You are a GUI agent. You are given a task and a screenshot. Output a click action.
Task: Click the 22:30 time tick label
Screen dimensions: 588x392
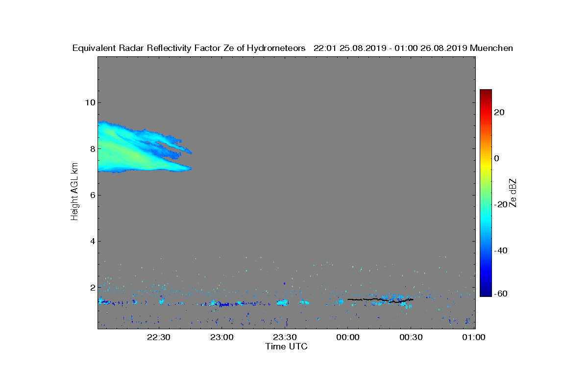[158, 338]
